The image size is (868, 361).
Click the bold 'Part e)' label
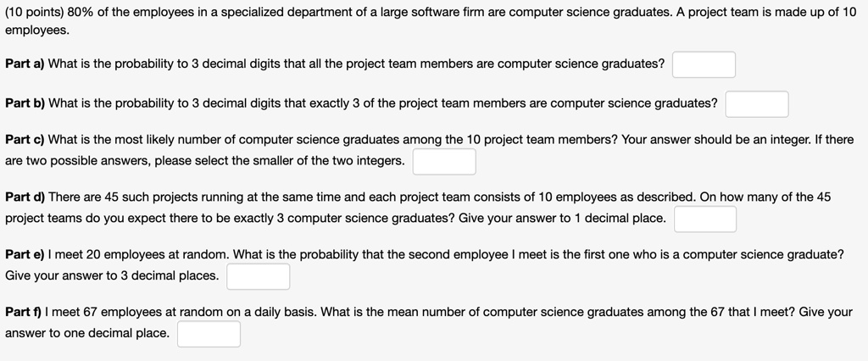25,255
